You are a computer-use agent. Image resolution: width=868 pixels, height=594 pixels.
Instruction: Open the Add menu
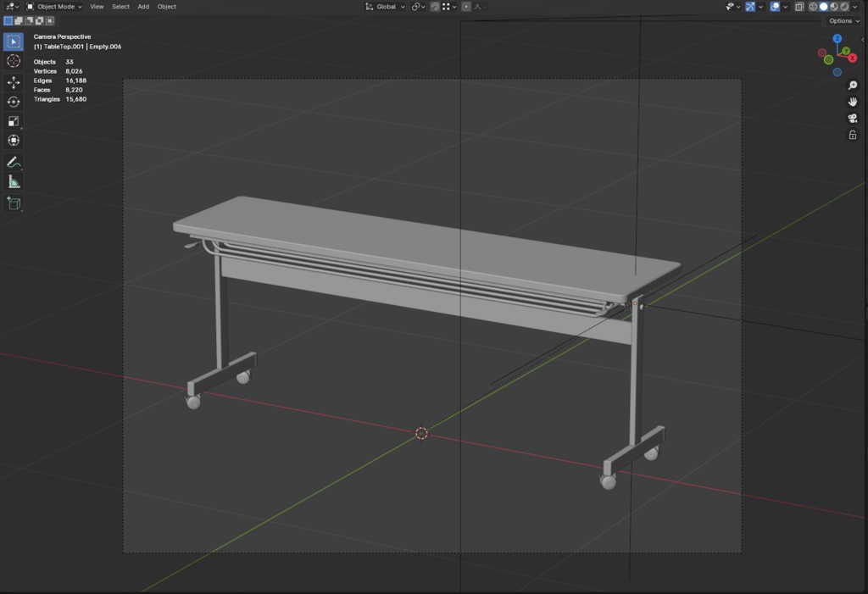(x=143, y=7)
